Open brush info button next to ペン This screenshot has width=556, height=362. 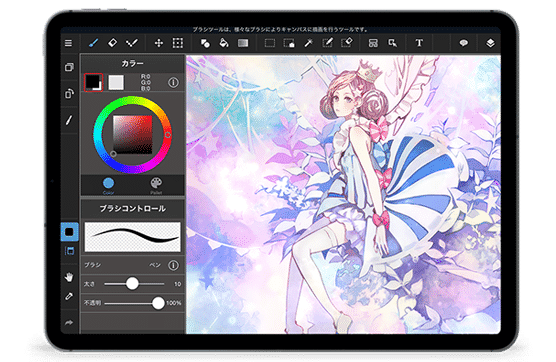173,265
